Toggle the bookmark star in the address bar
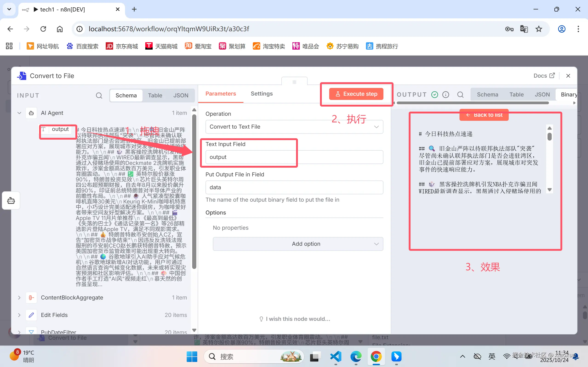This screenshot has height=367, width=588. tap(539, 29)
